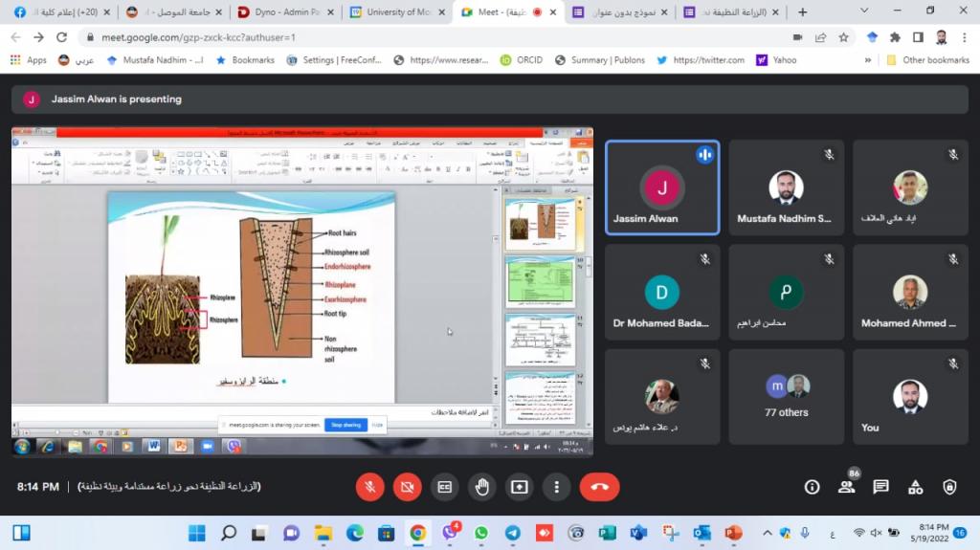Bookmark this page with star icon
Viewport: 980px width, 550px height.
coord(843,37)
